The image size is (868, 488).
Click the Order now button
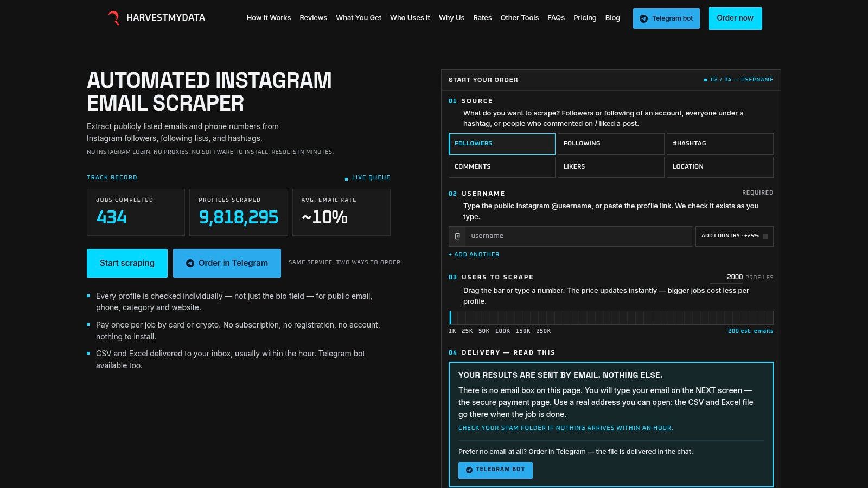click(x=735, y=18)
